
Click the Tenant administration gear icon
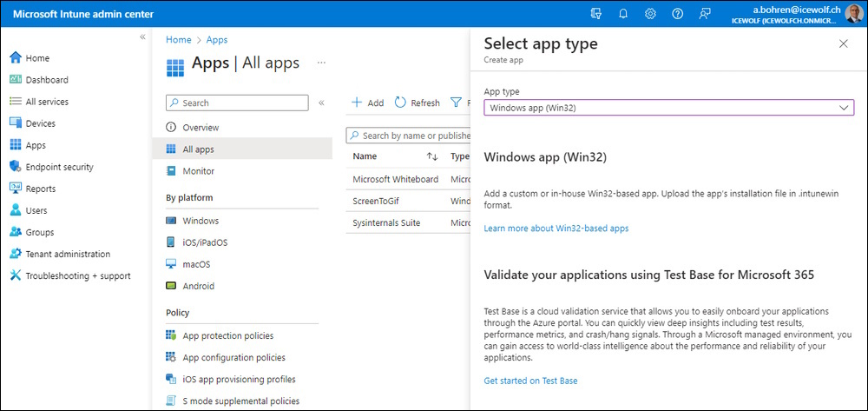coord(16,254)
